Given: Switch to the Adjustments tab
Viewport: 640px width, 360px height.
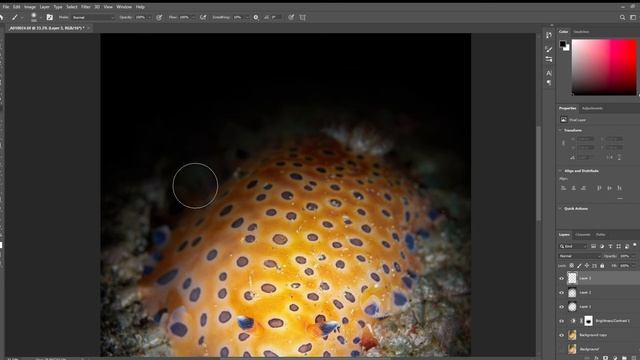Looking at the screenshot, I should click(592, 108).
